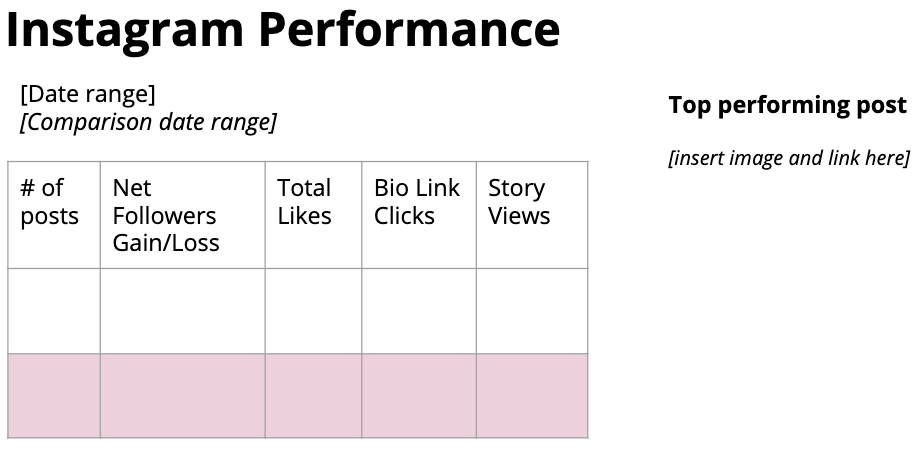Click the 'Top performing post' heading
Image resolution: width=924 pixels, height=450 pixels.
787,105
